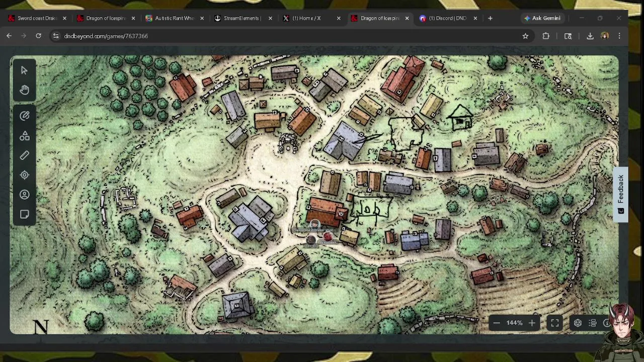Click the grey token below the inn
The width and height of the screenshot is (644, 362).
[311, 240]
